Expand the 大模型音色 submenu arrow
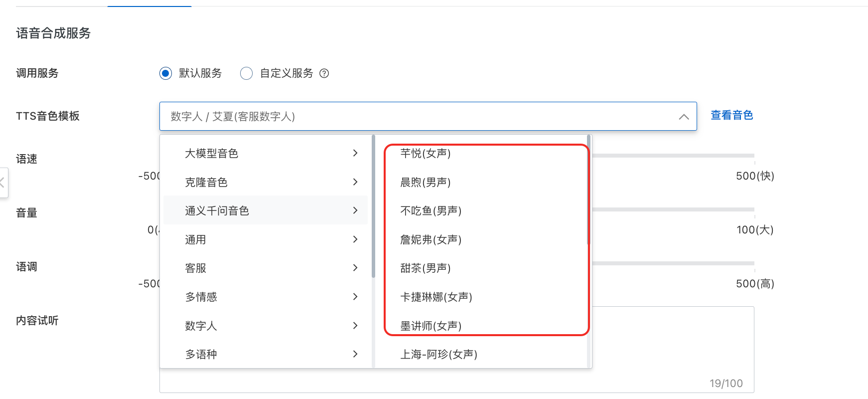Viewport: 868px width, 399px height. pos(355,153)
